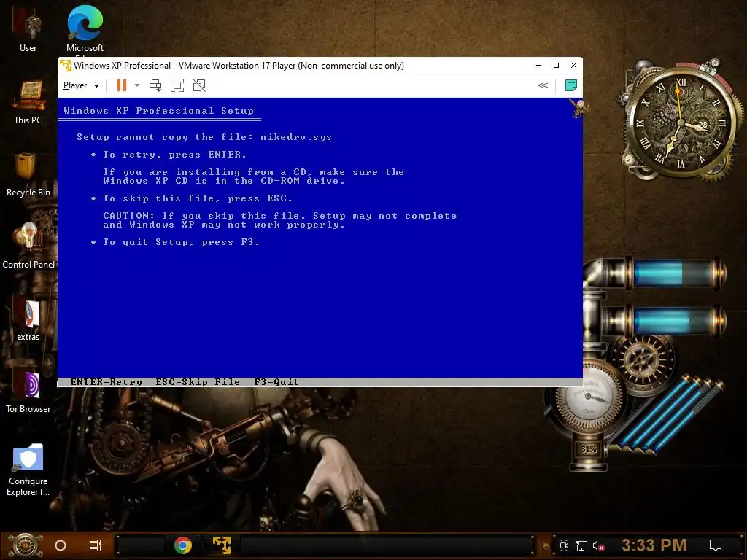This screenshot has width=747, height=560.
Task: Minimize the VMware Player window
Action: pos(538,65)
